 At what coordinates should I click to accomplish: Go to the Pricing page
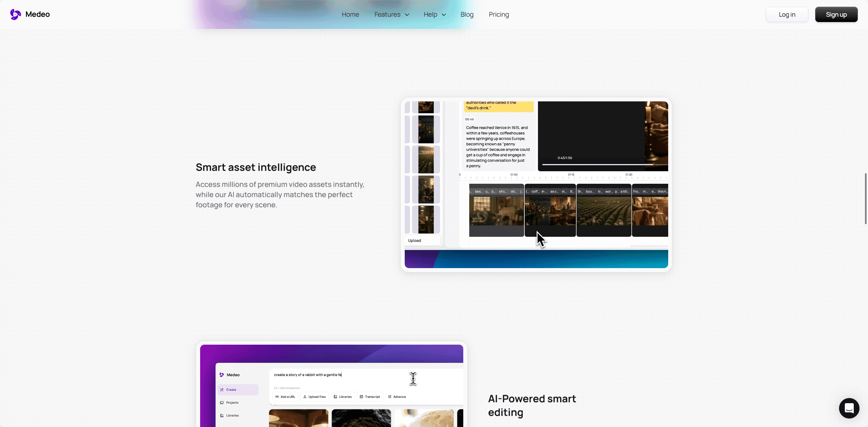(499, 15)
